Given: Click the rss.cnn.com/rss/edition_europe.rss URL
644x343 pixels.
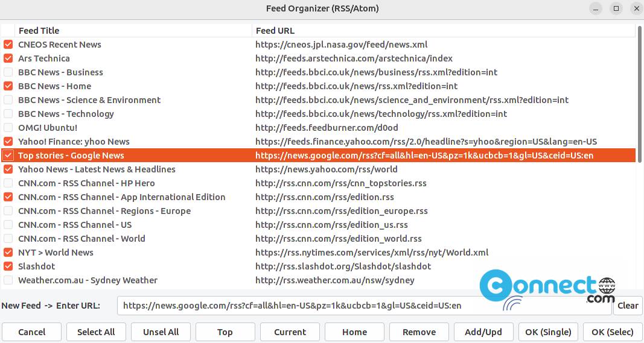Looking at the screenshot, I should 341,211.
